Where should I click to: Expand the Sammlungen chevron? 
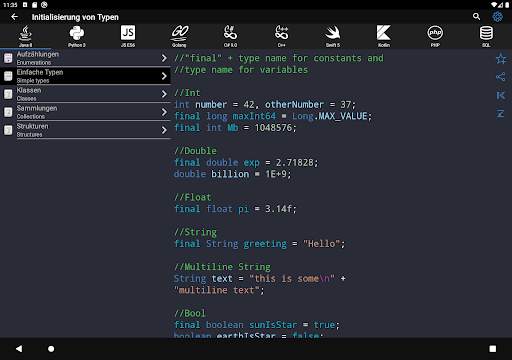(164, 112)
